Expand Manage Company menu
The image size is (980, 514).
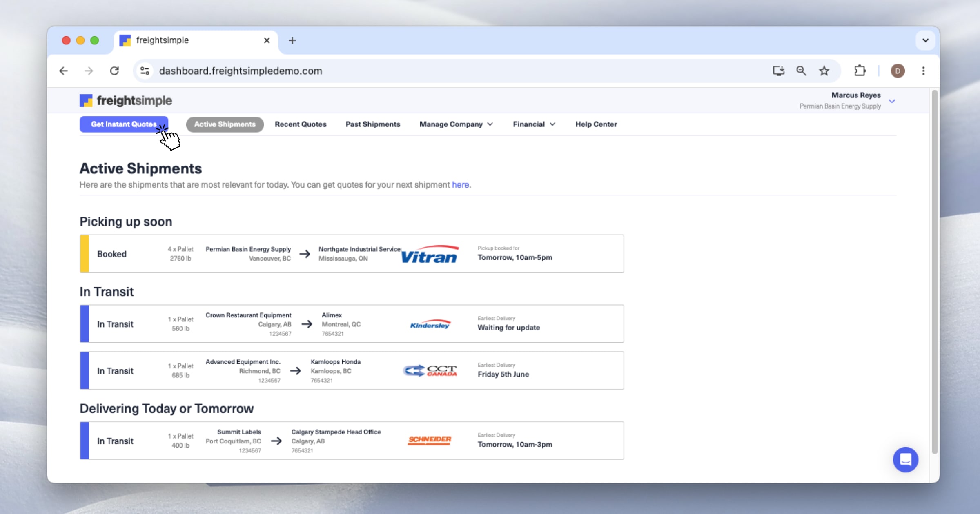pos(456,124)
